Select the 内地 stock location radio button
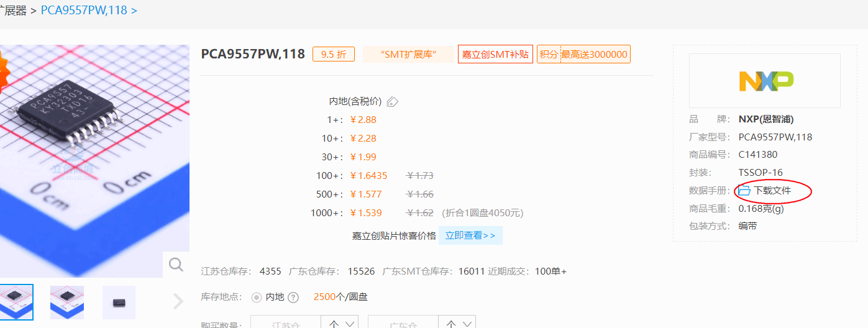The height and width of the screenshot is (328, 868). coord(257,298)
